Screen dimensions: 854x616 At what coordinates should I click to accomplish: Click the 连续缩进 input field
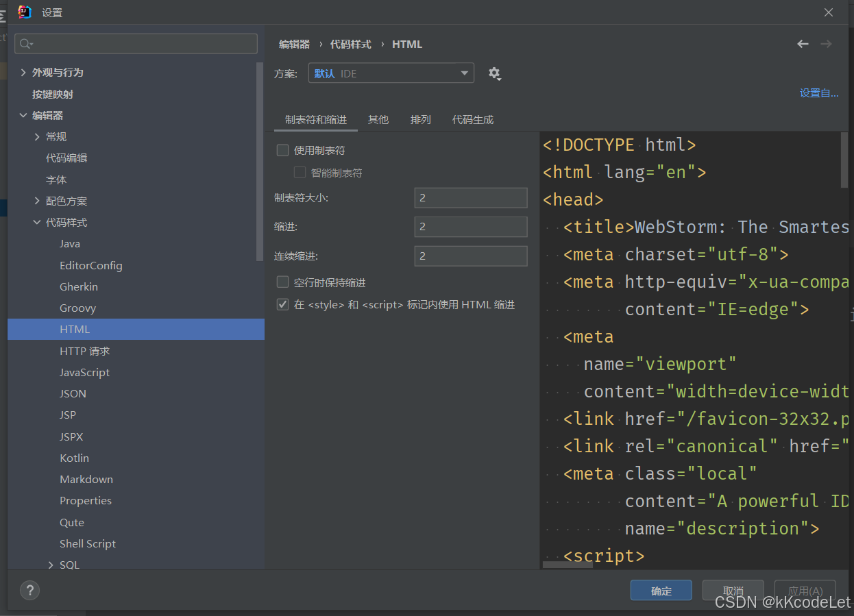[x=471, y=256]
